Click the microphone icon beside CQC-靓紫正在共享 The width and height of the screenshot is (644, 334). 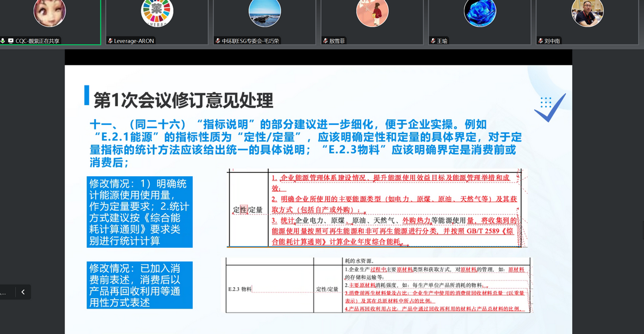tap(3, 40)
